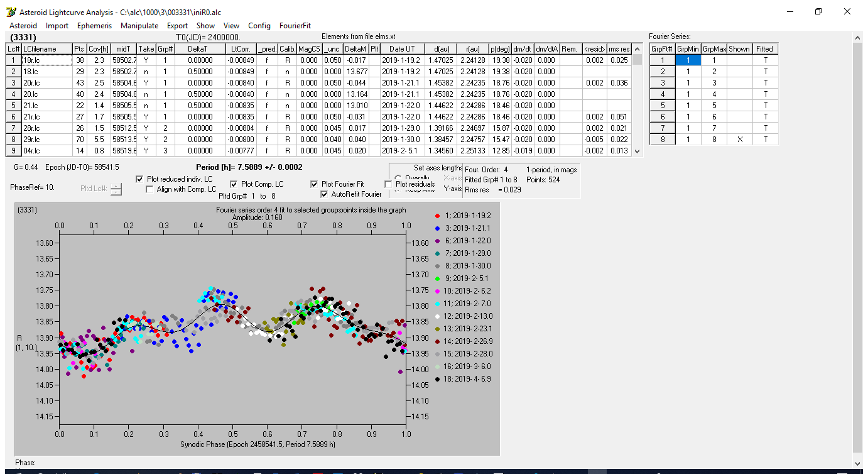Click the Amplitude: 0.160 plot label
Screen dimensions: 868x474
coord(258,217)
